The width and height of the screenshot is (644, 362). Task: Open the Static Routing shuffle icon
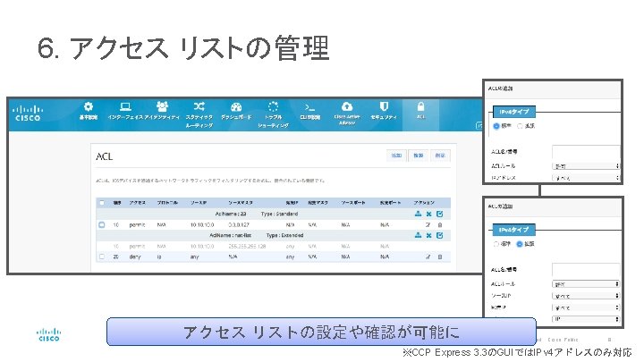(x=199, y=106)
